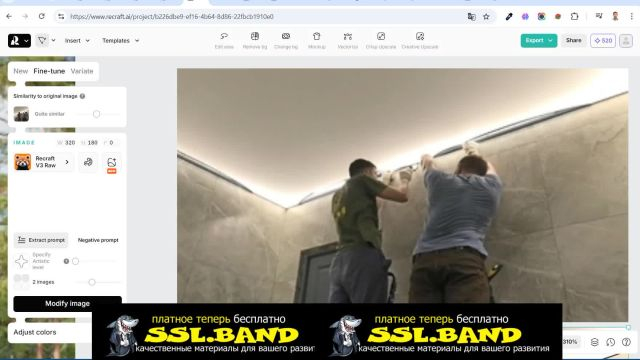The height and width of the screenshot is (360, 640).
Task: Select the Edit area lasso tool
Action: click(x=224, y=40)
